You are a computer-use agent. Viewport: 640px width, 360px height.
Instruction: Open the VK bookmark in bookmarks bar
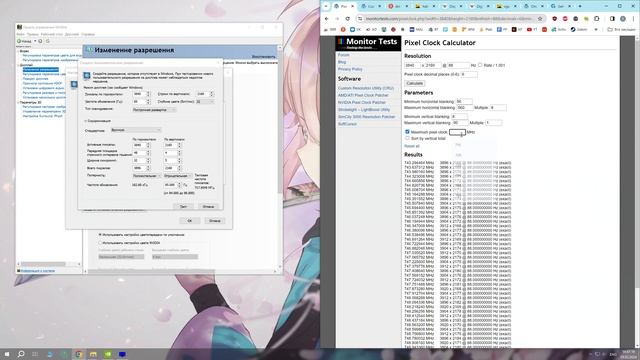click(355, 29)
